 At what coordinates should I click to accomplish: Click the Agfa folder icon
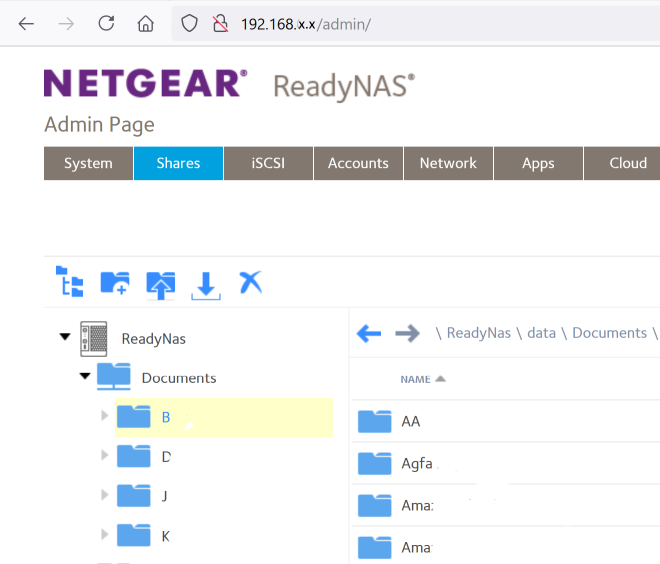[x=375, y=463]
